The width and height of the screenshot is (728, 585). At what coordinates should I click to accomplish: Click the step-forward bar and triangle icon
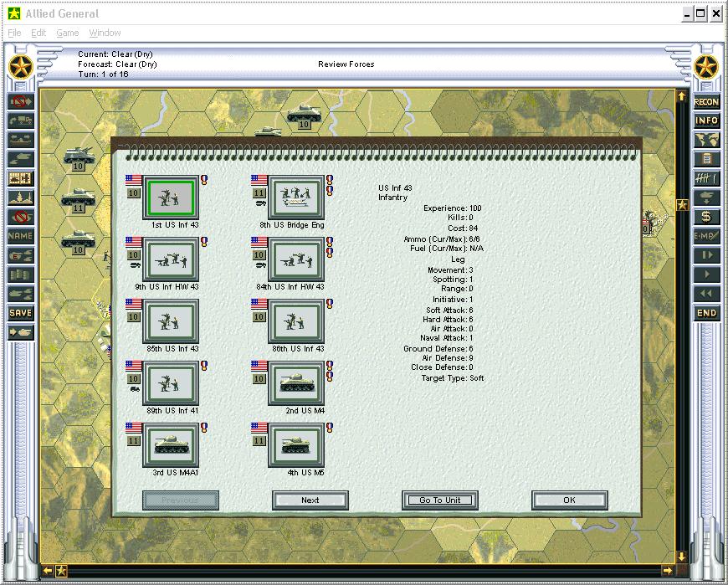tap(706, 255)
